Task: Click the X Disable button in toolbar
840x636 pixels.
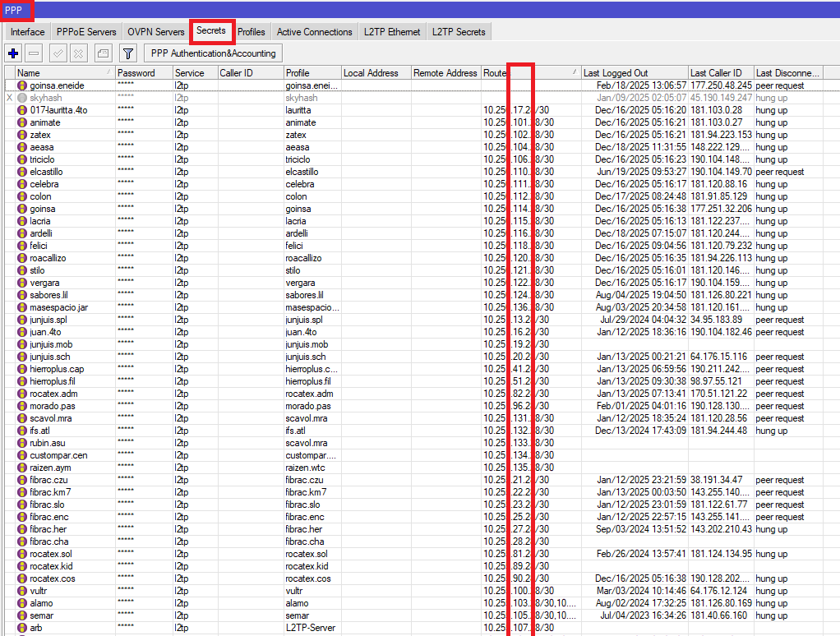Action: (x=78, y=53)
